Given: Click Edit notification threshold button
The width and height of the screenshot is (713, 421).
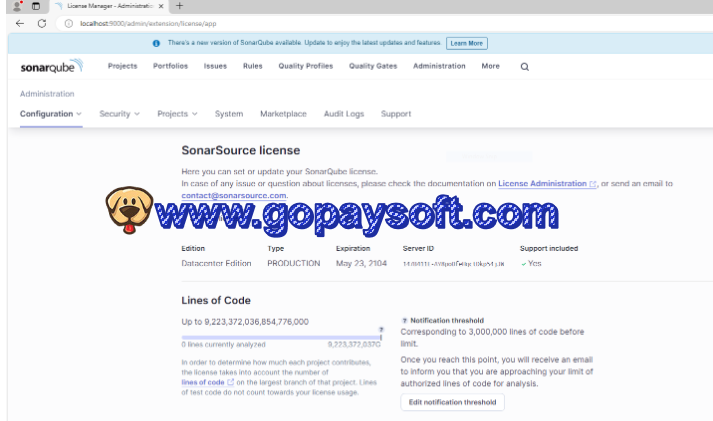Looking at the screenshot, I should 452,402.
